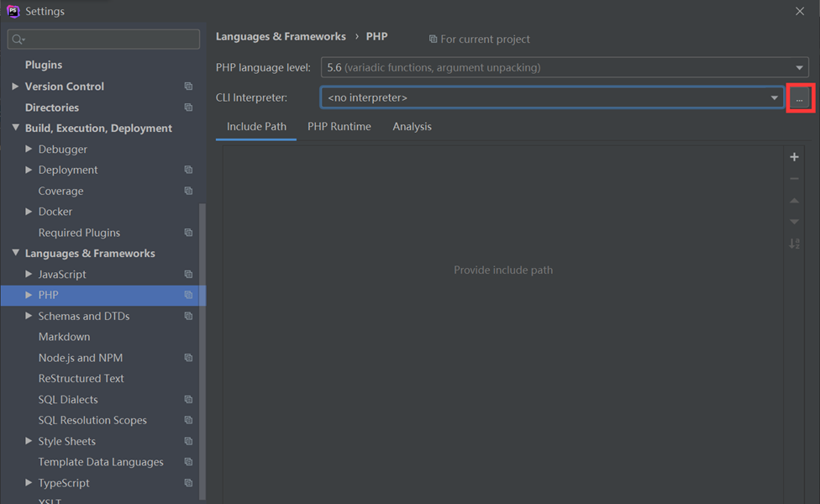Open SQL Dialects settings
820x504 pixels.
point(68,400)
